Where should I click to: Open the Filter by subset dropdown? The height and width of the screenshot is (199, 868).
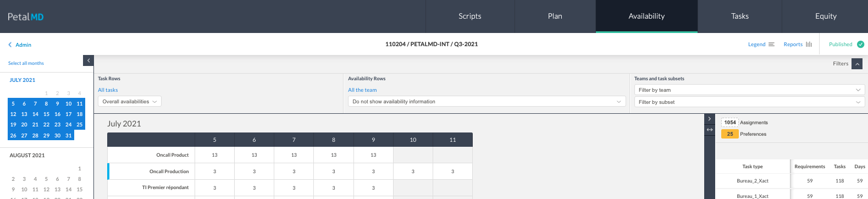749,102
